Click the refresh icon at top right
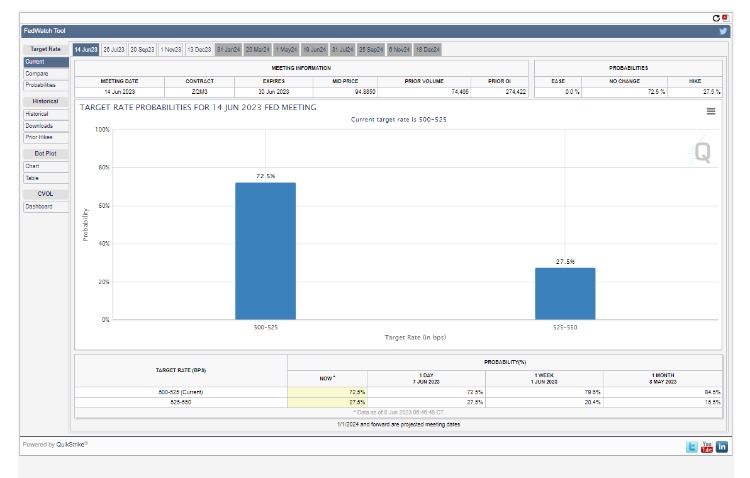 [715, 17]
